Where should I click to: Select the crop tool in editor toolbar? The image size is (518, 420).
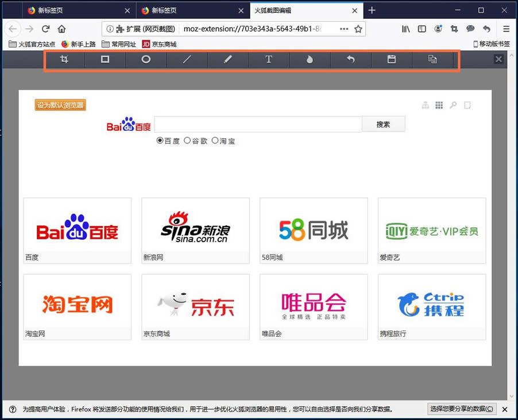coord(64,60)
